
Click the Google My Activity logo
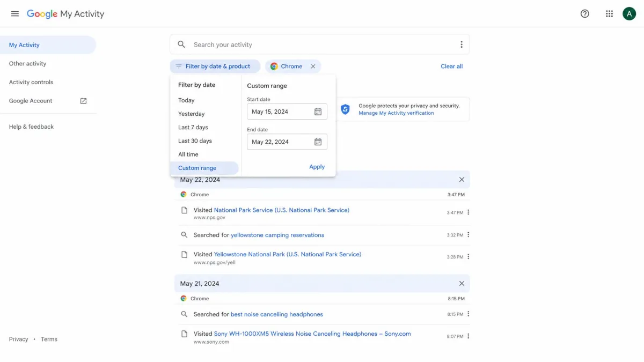click(65, 14)
